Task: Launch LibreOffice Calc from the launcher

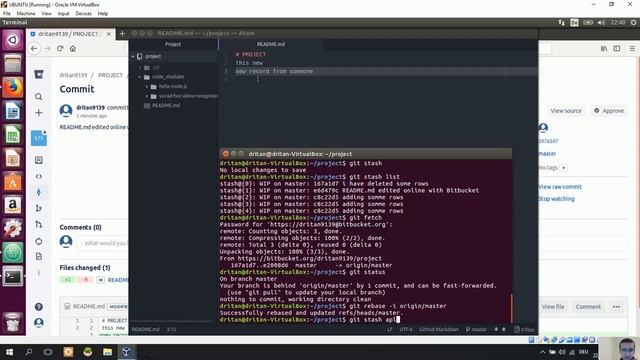Action: 13,135
